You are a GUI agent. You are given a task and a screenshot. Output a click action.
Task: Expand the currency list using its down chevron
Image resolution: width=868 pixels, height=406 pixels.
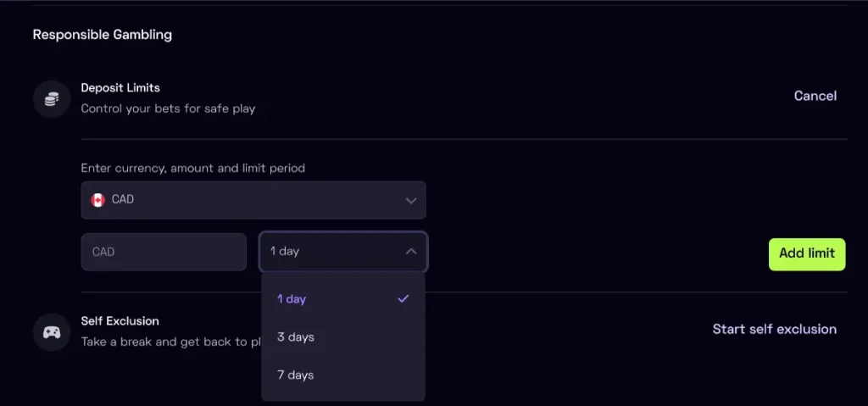(x=411, y=201)
